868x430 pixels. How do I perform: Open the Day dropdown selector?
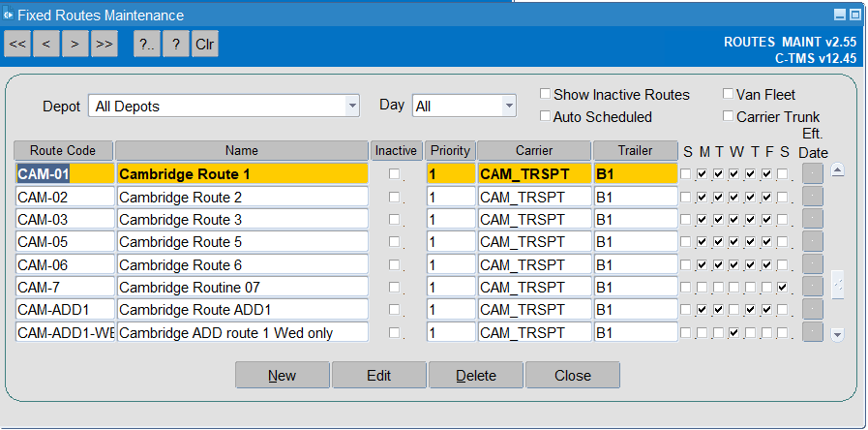point(508,106)
